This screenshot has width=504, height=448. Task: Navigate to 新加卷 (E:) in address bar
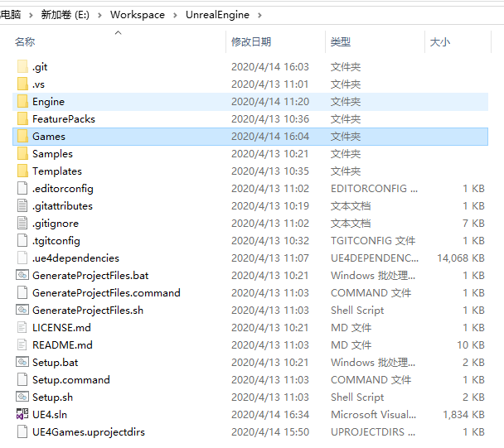tap(65, 15)
